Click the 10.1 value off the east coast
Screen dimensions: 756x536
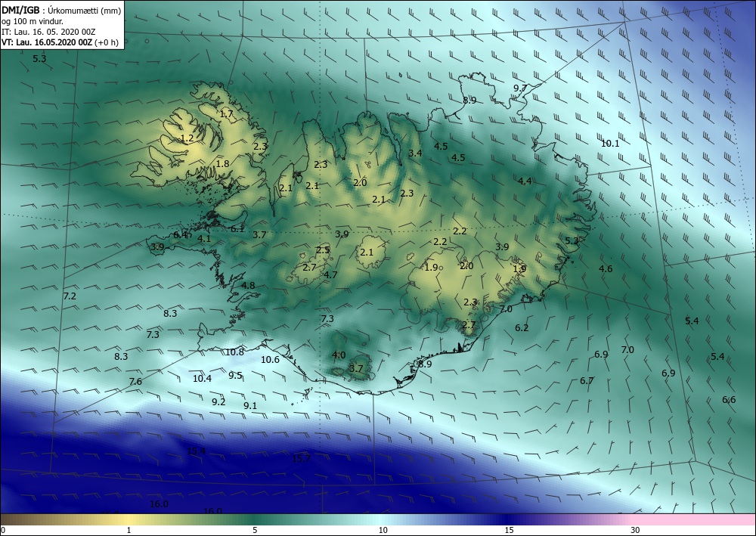click(610, 143)
